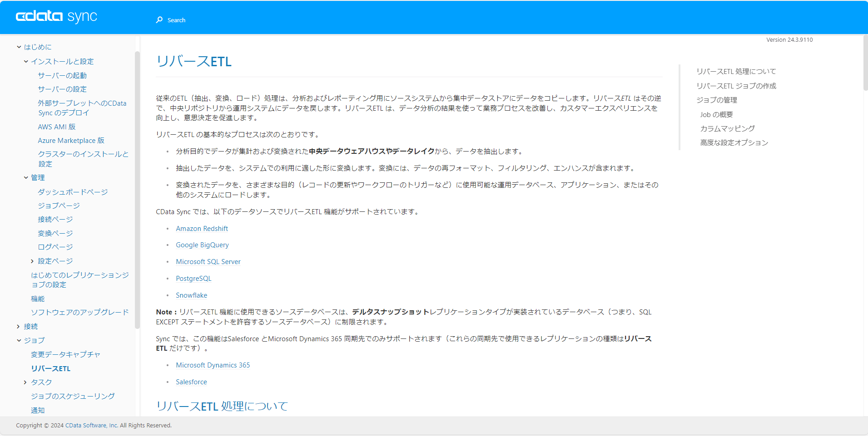Click the Version 24.3.9110 text
Image resolution: width=868 pixels, height=436 pixels.
point(789,40)
